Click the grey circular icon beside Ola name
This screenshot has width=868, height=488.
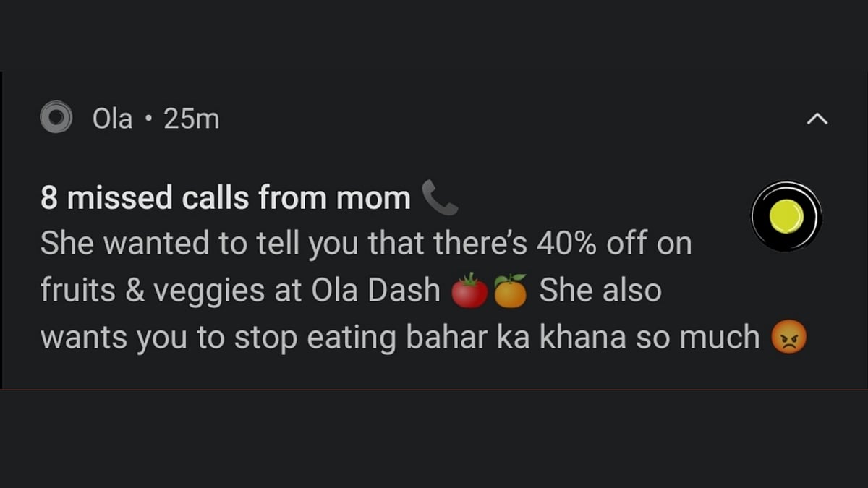[x=58, y=118]
